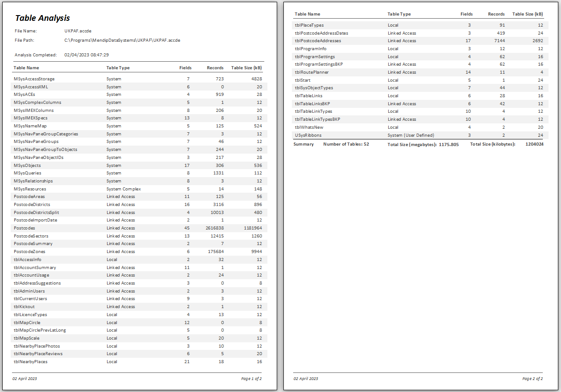Select the MSysObjects entry
This screenshot has width=561, height=392.
click(x=27, y=166)
